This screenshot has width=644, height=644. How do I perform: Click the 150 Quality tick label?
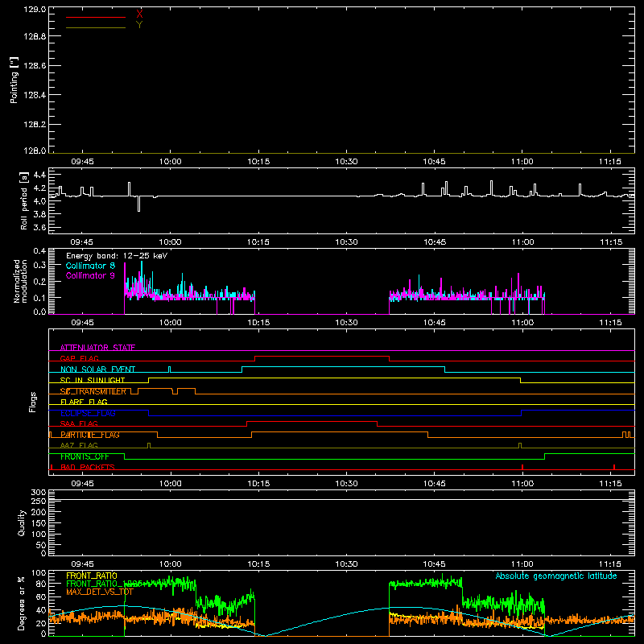point(38,523)
